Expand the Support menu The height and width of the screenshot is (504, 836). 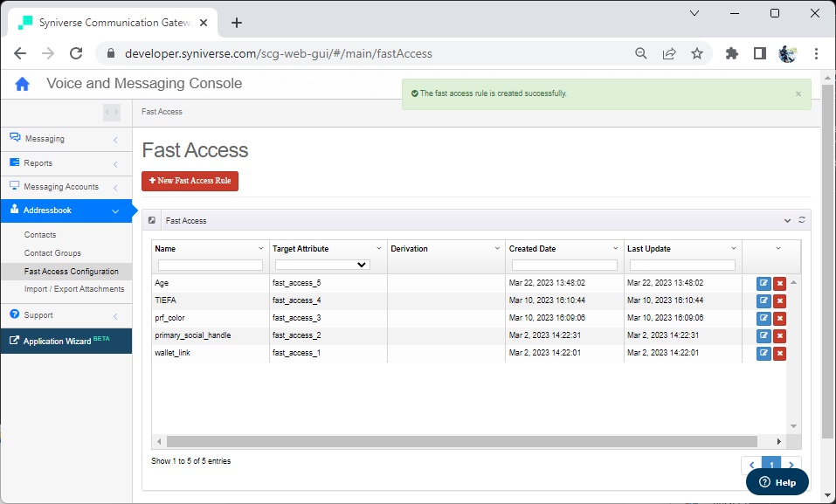(x=66, y=315)
